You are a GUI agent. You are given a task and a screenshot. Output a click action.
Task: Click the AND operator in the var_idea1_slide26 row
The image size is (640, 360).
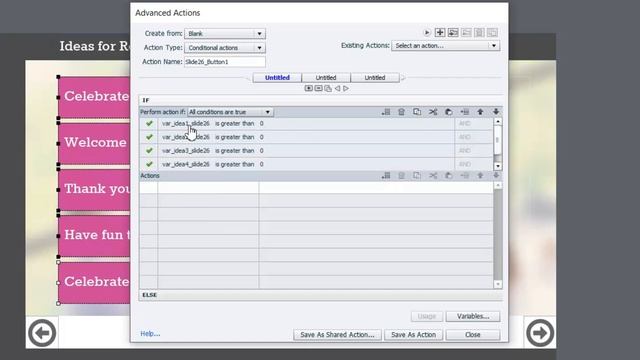click(x=464, y=123)
